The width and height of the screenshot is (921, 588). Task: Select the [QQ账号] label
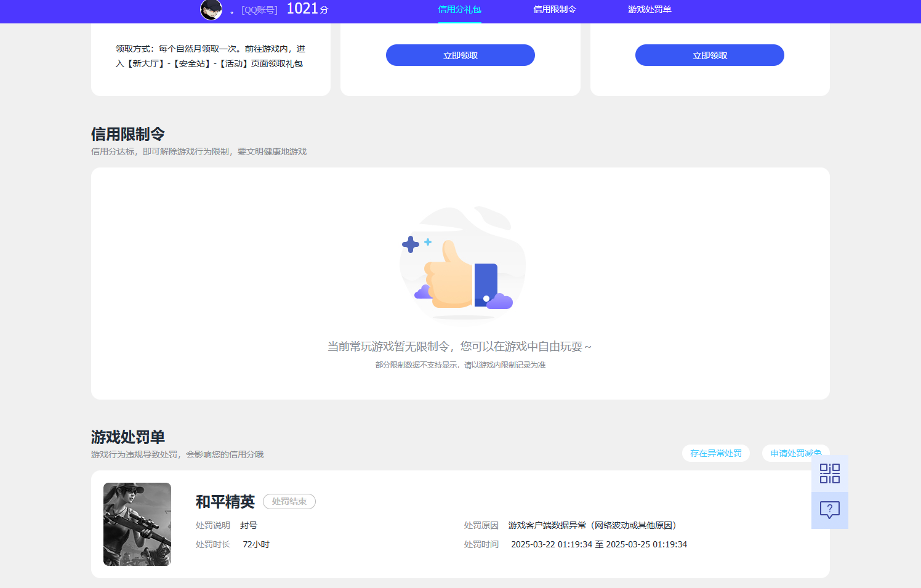[x=259, y=10]
